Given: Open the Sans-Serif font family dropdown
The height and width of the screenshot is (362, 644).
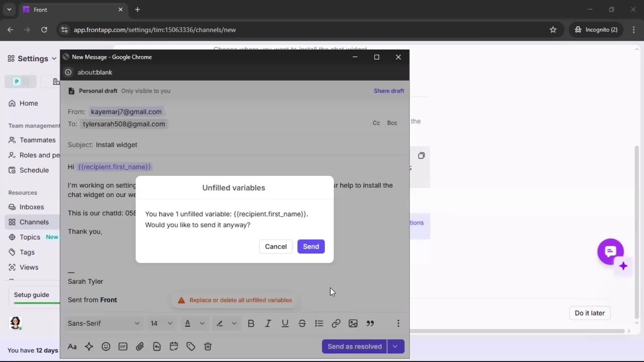Looking at the screenshot, I should [x=103, y=323].
